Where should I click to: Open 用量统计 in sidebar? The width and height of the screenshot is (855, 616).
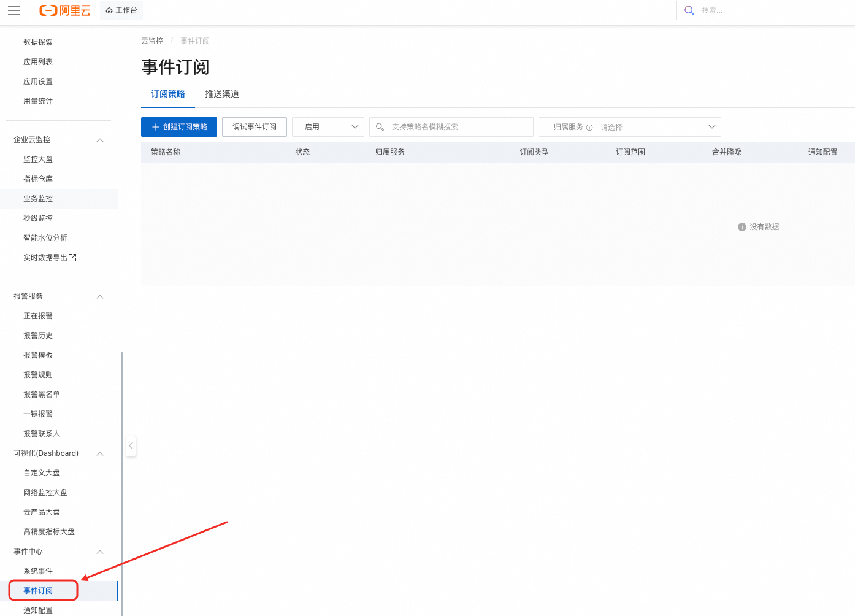click(38, 101)
